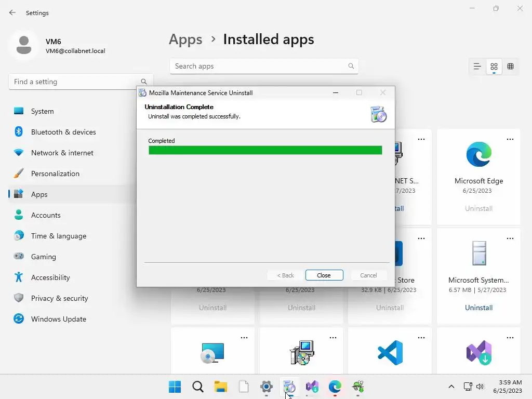Open clock and date flyout

click(508, 387)
